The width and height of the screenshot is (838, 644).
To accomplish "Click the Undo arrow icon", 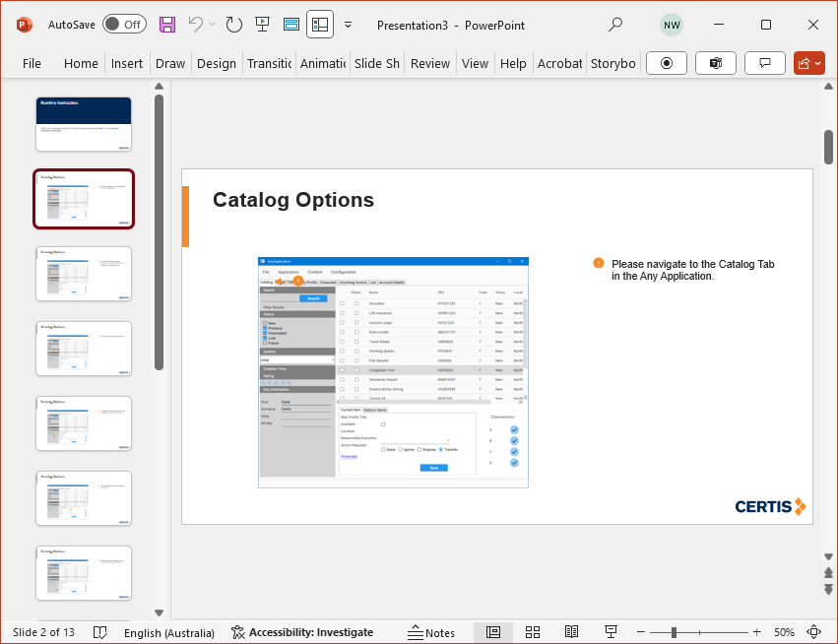I will 196,24.
